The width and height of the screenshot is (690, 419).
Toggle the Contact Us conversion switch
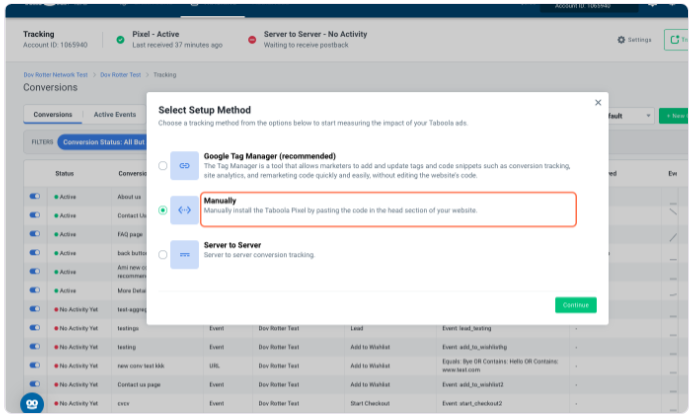[x=35, y=215]
